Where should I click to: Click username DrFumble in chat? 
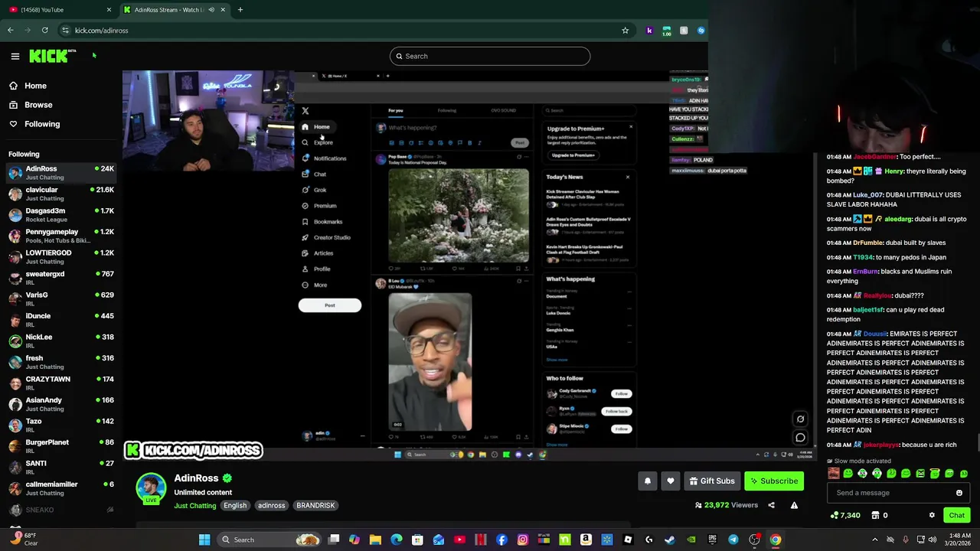pos(867,243)
